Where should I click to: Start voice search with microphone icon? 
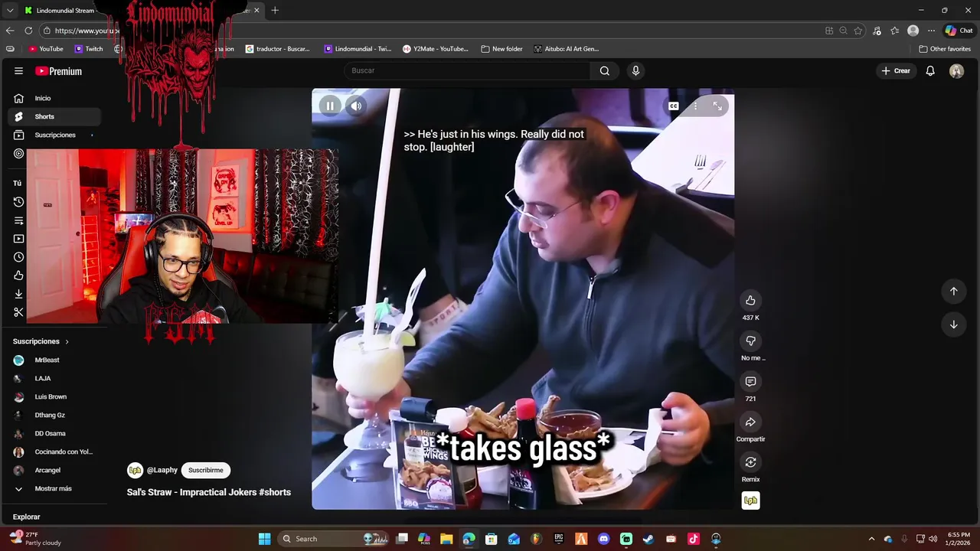(635, 70)
